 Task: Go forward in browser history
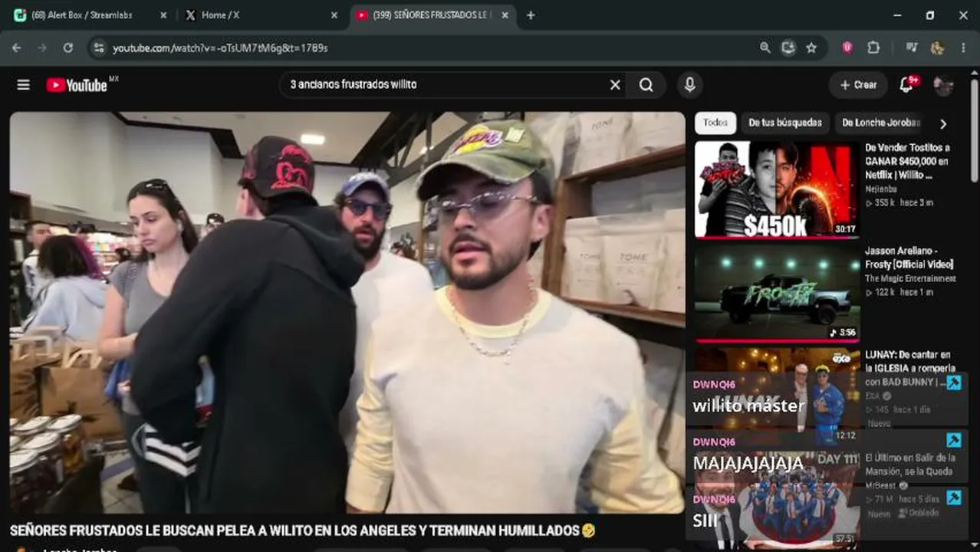42,48
